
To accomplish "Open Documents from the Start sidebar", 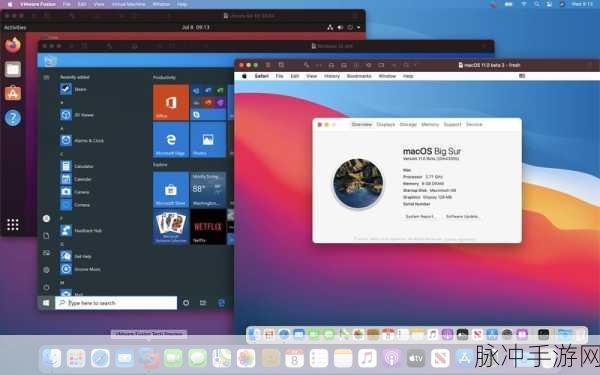I will (46, 236).
